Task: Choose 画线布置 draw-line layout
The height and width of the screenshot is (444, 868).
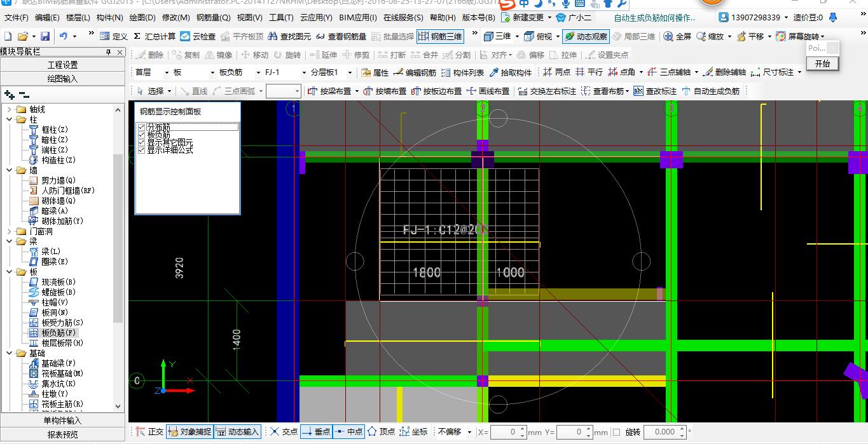Action: coord(488,91)
